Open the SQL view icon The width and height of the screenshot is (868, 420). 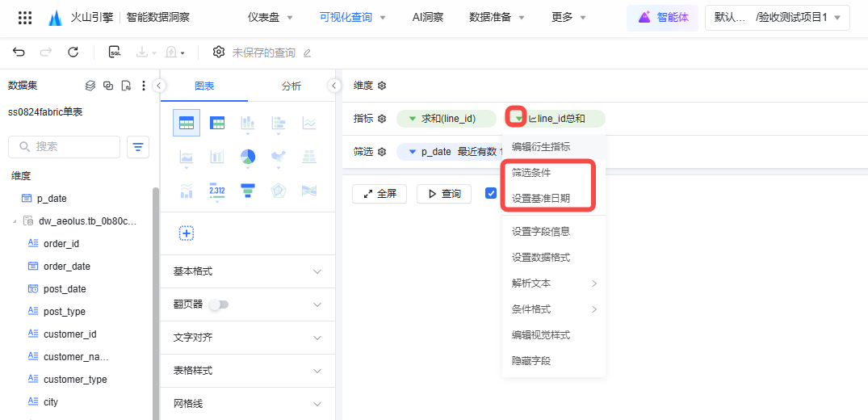point(115,52)
